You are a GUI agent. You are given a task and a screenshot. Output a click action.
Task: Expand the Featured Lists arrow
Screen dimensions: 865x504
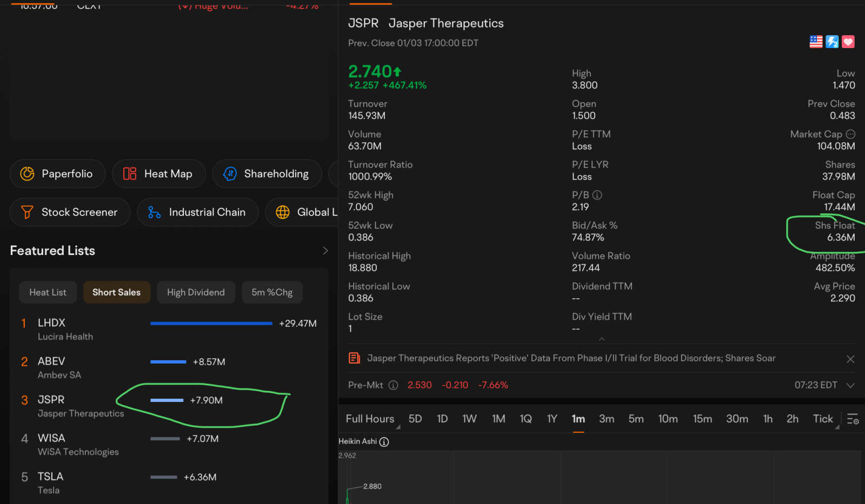325,251
